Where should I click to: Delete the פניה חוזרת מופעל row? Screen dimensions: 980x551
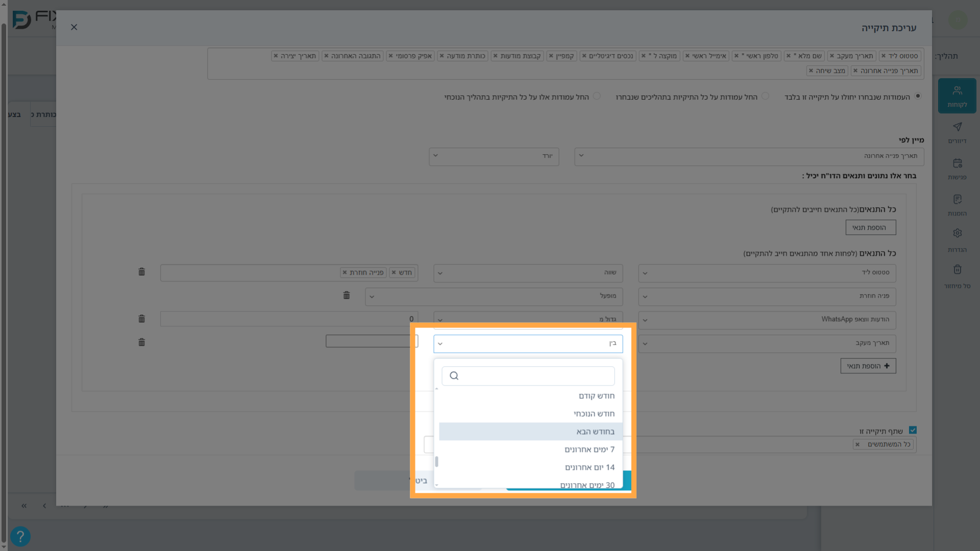coord(347,295)
